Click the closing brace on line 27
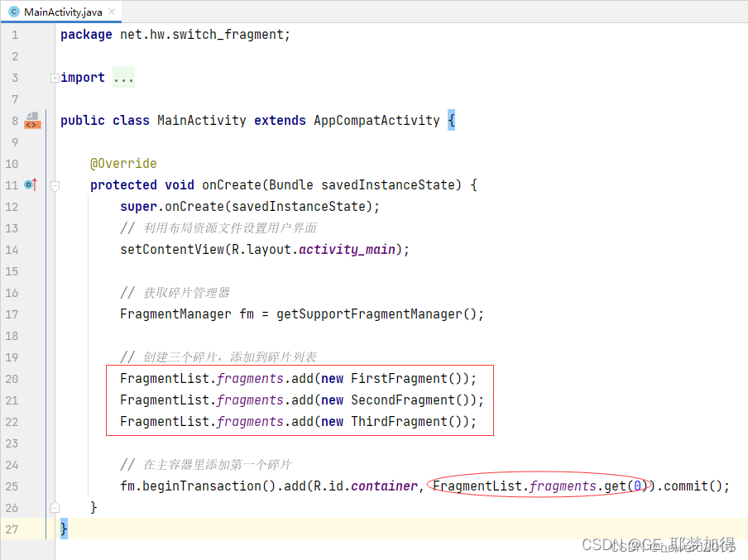 coord(64,529)
